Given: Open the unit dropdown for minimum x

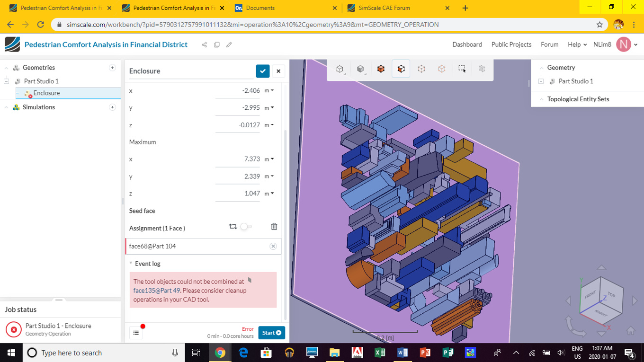Looking at the screenshot, I should (269, 90).
